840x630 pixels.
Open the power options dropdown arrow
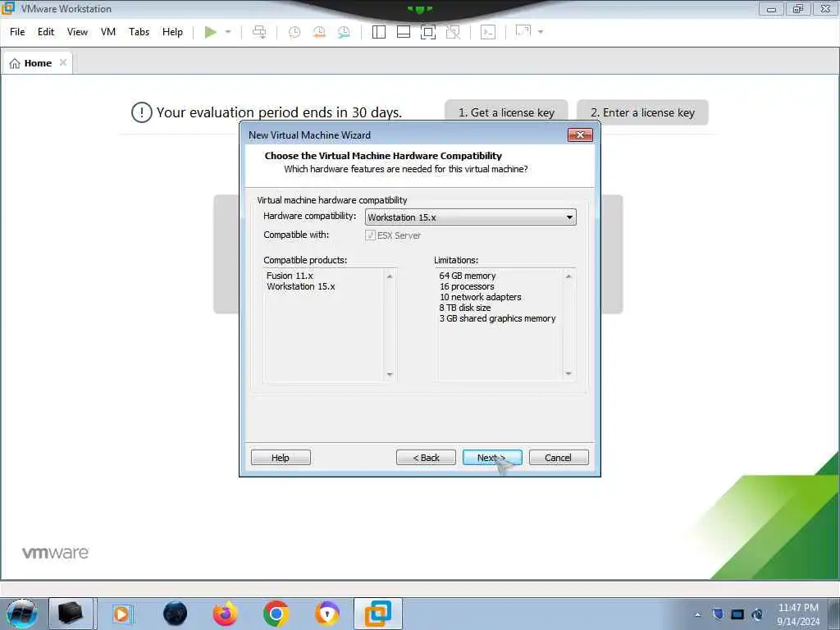point(228,32)
